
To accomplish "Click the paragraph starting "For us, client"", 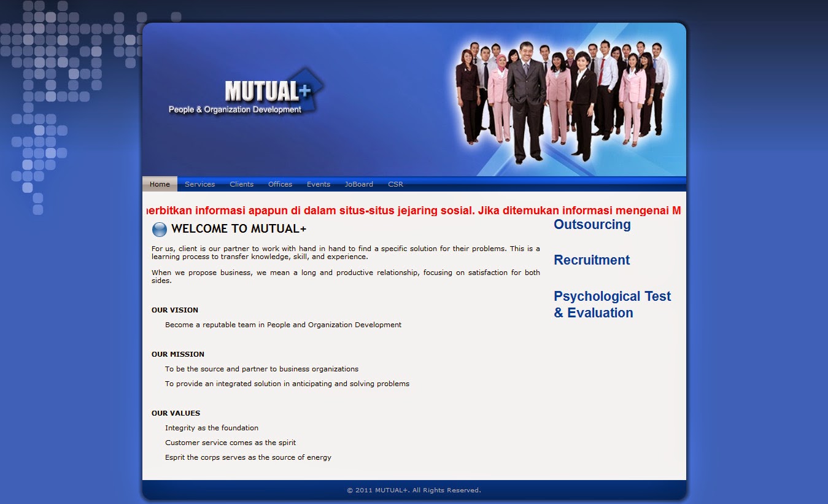I will pos(346,253).
